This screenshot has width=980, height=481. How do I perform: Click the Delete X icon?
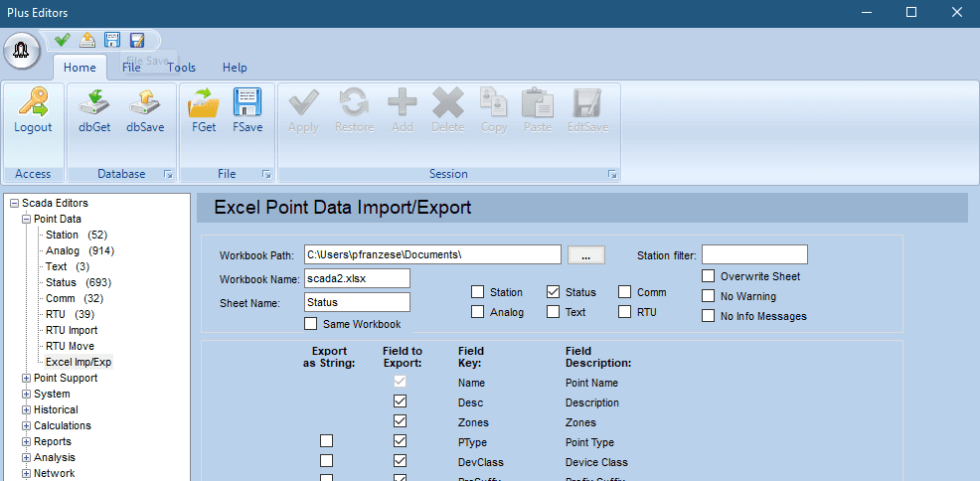[x=448, y=102]
